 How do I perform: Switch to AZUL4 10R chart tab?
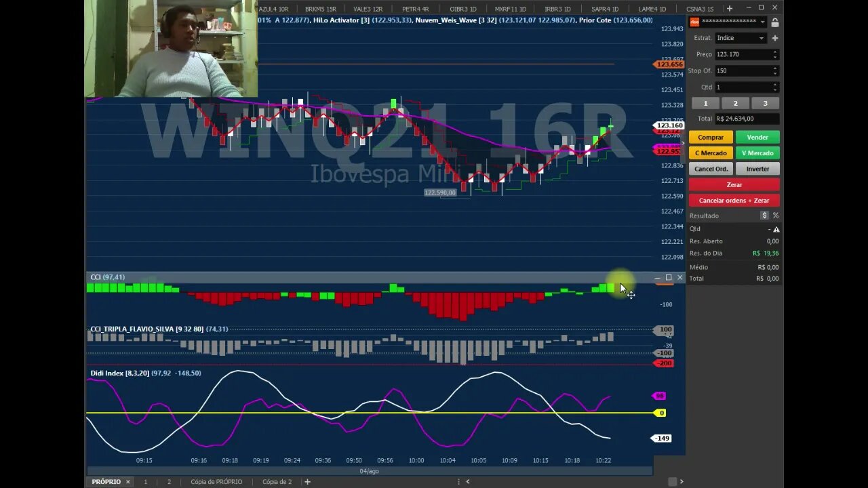click(x=273, y=9)
